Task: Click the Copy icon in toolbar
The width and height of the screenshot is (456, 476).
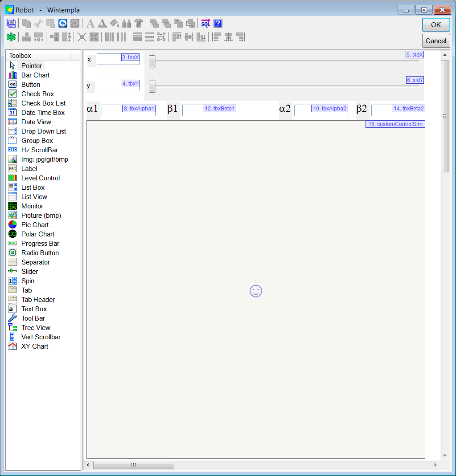Action: click(x=27, y=23)
